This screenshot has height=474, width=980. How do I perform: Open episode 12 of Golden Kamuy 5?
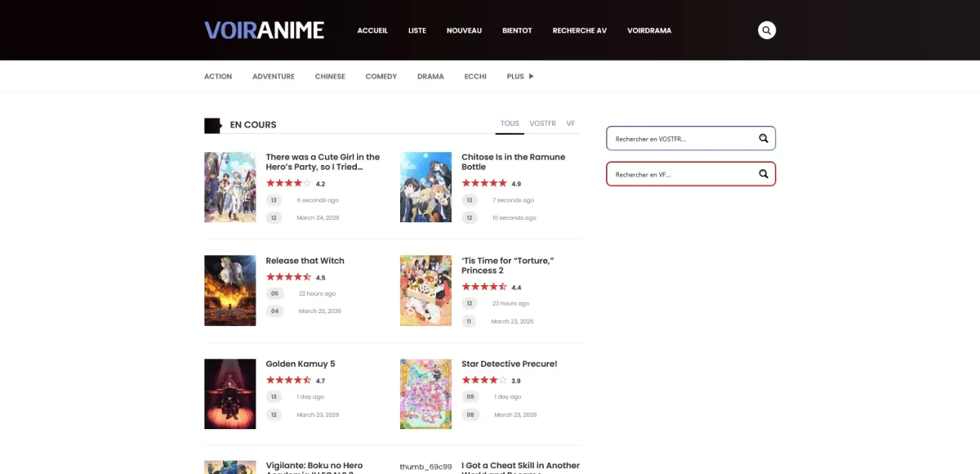(274, 414)
